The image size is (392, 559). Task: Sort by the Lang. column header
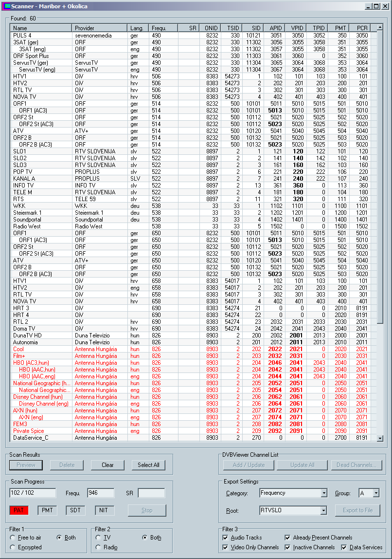click(138, 28)
